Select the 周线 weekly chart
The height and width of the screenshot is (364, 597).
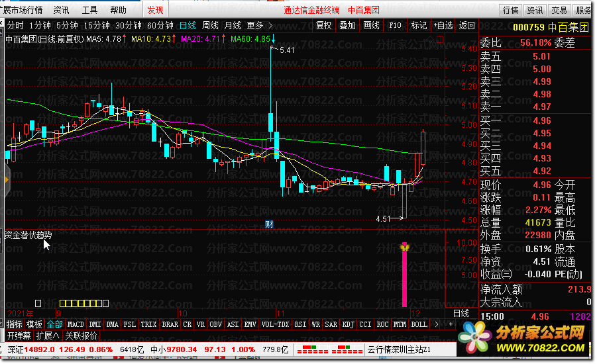click(210, 26)
